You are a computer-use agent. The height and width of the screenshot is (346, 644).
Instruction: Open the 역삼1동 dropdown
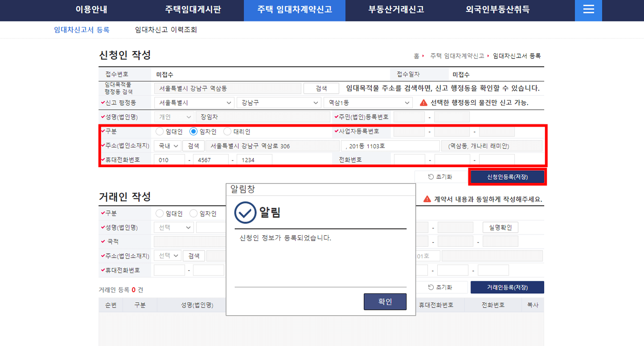pos(368,102)
